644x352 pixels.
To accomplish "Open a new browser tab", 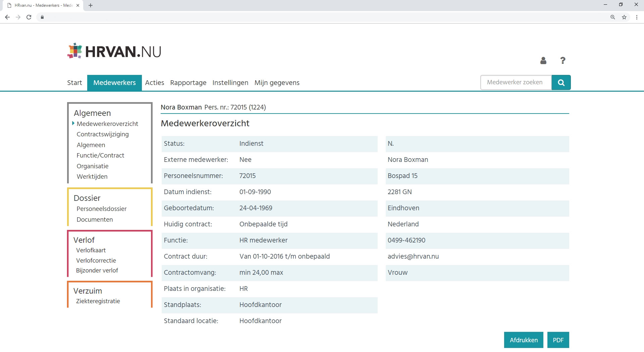I will click(x=91, y=5).
